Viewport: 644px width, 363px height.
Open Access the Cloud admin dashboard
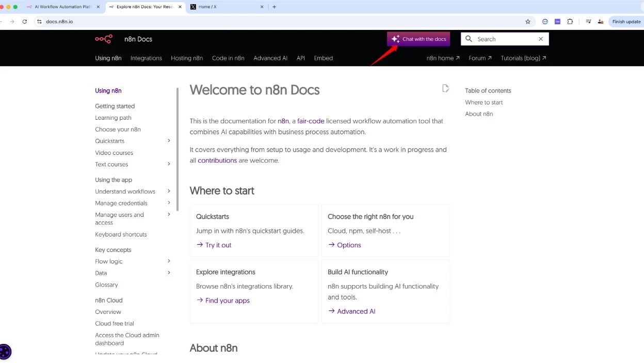pos(127,339)
